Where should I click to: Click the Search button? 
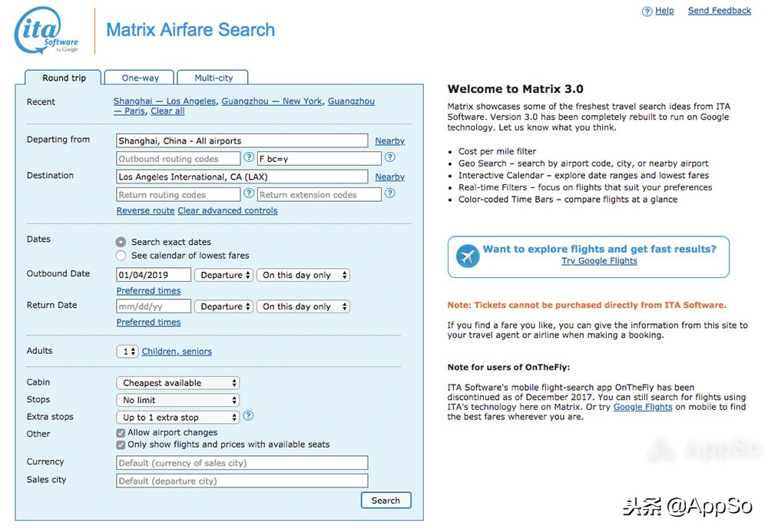click(386, 501)
